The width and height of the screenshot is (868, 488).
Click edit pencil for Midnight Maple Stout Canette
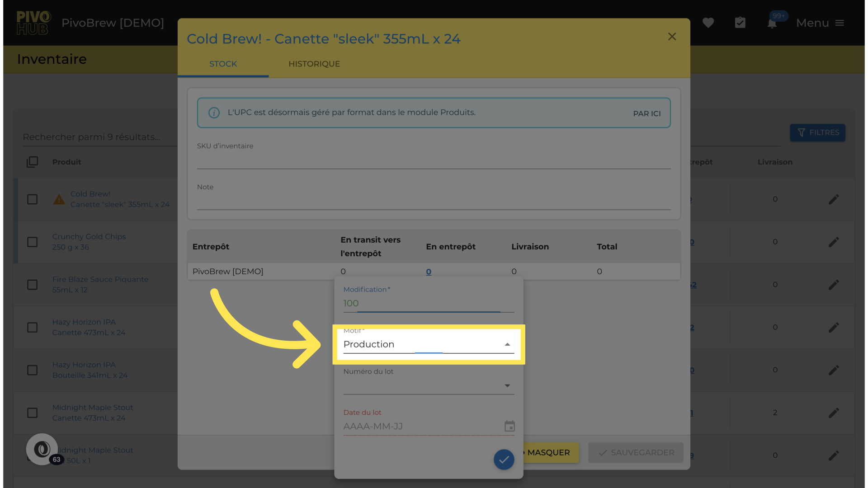point(834,413)
